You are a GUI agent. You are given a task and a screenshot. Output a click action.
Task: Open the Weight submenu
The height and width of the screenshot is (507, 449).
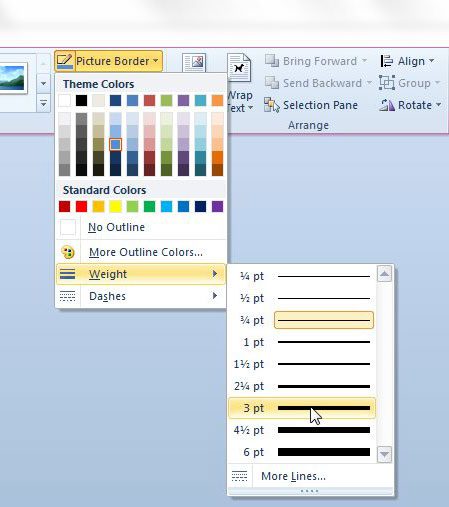tap(141, 274)
